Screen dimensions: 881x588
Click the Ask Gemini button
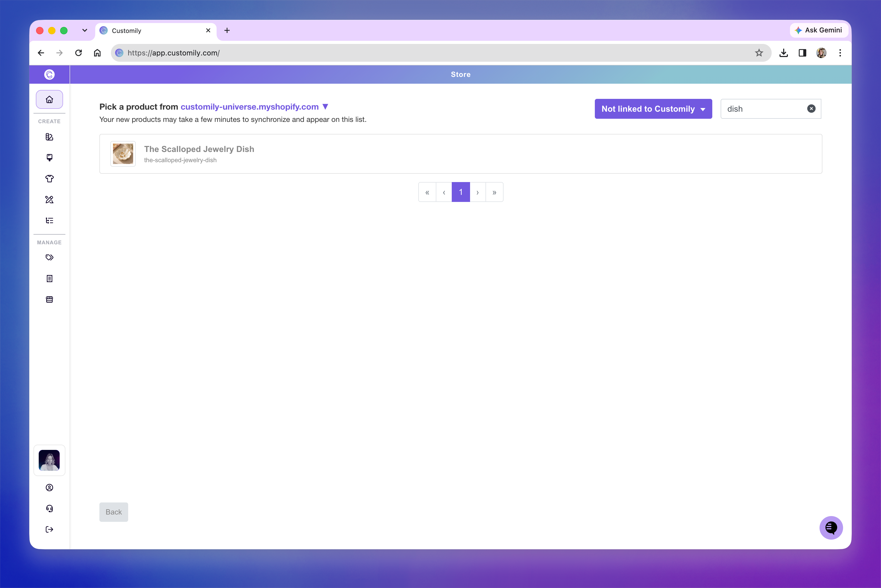tap(819, 30)
